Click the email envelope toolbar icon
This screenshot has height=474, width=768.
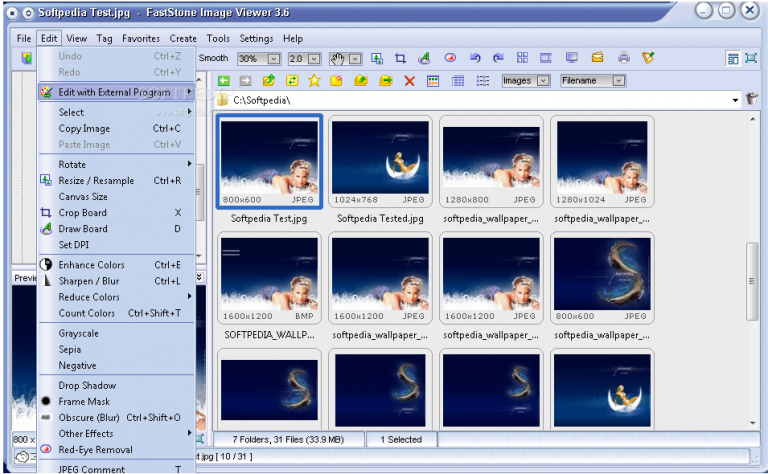597,59
